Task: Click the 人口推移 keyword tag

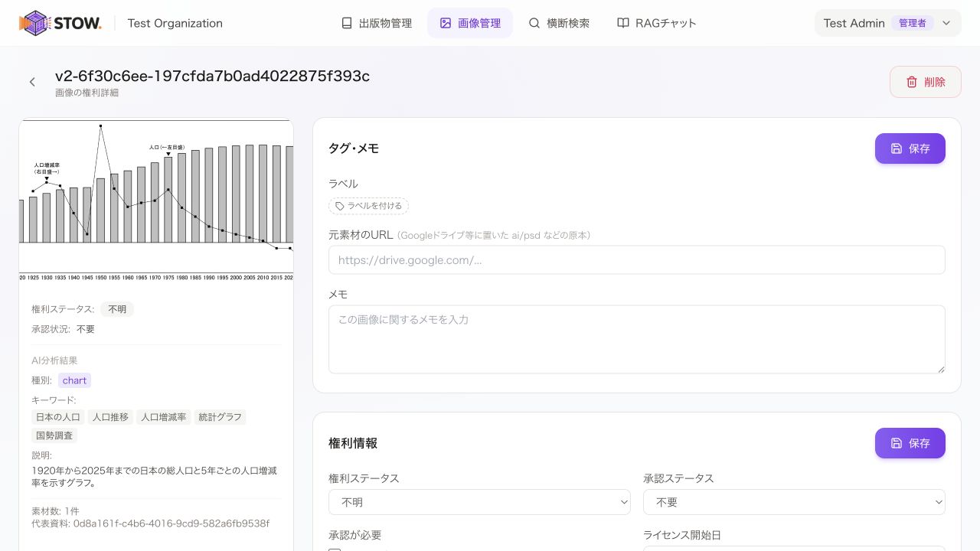Action: 110,417
